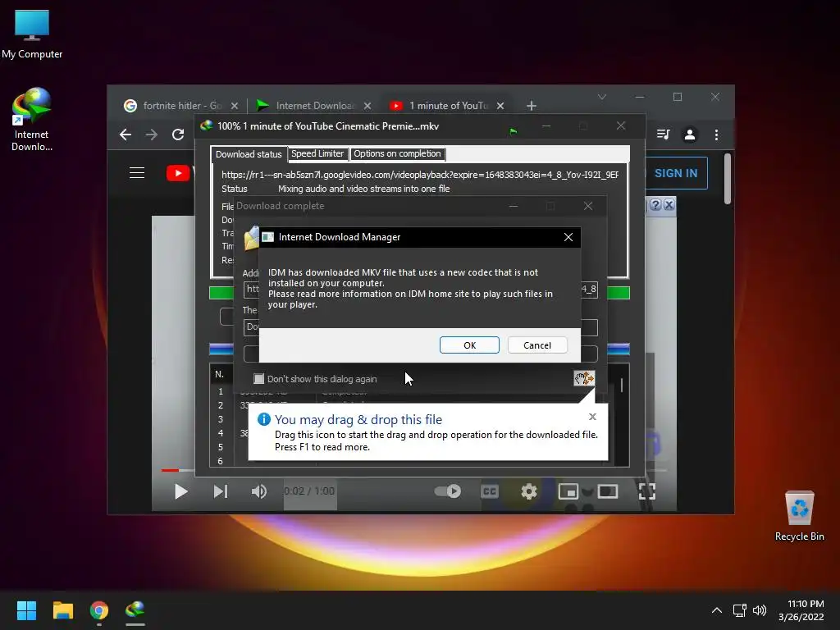
Task: Enable YouTube miniplayer
Action: pyautogui.click(x=568, y=491)
